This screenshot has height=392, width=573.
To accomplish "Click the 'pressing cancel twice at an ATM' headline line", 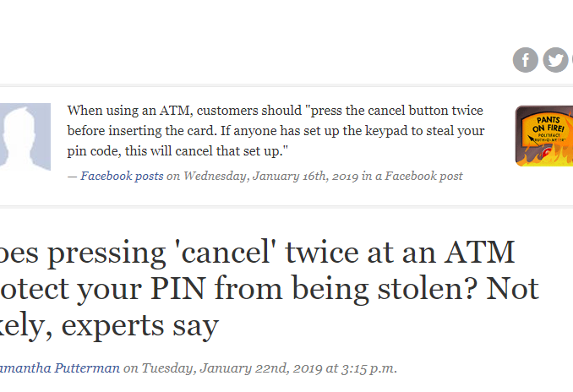I will [x=257, y=253].
